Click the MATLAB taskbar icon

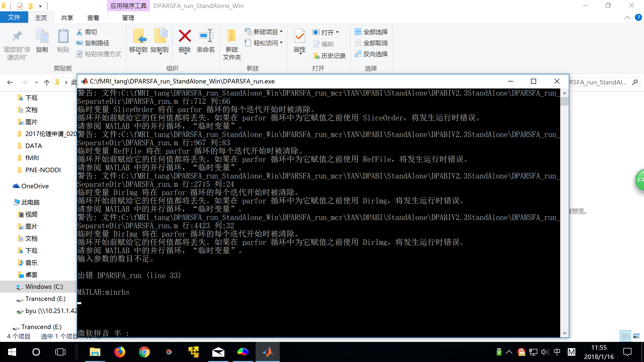coord(268,352)
